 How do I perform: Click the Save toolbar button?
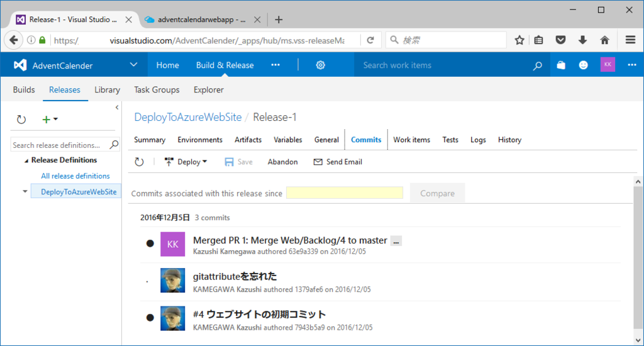[238, 162]
